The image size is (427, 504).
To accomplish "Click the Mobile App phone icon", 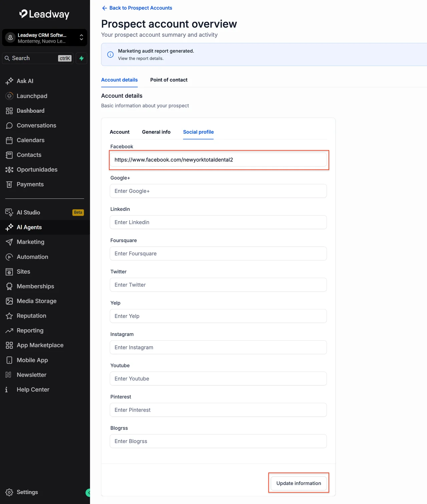I will (x=9, y=360).
